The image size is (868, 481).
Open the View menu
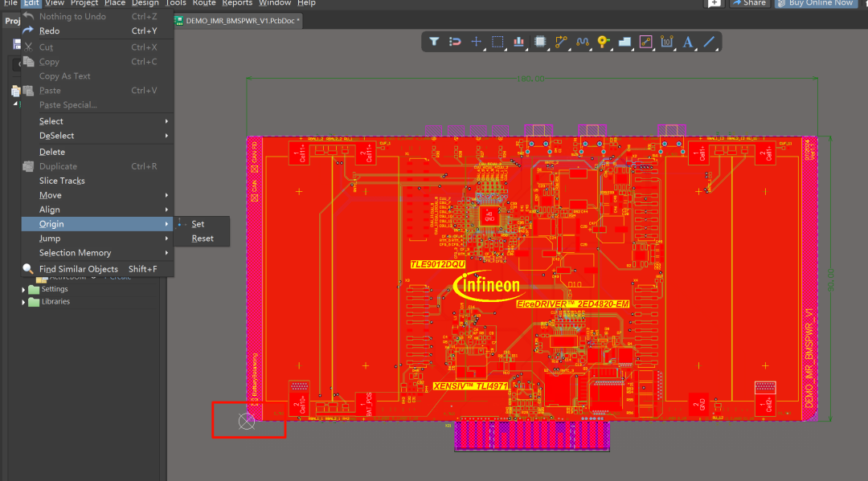coord(55,2)
